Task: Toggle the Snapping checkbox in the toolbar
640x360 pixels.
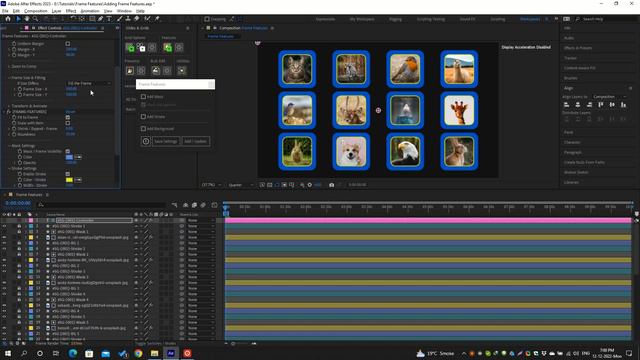Action: pyautogui.click(x=207, y=19)
